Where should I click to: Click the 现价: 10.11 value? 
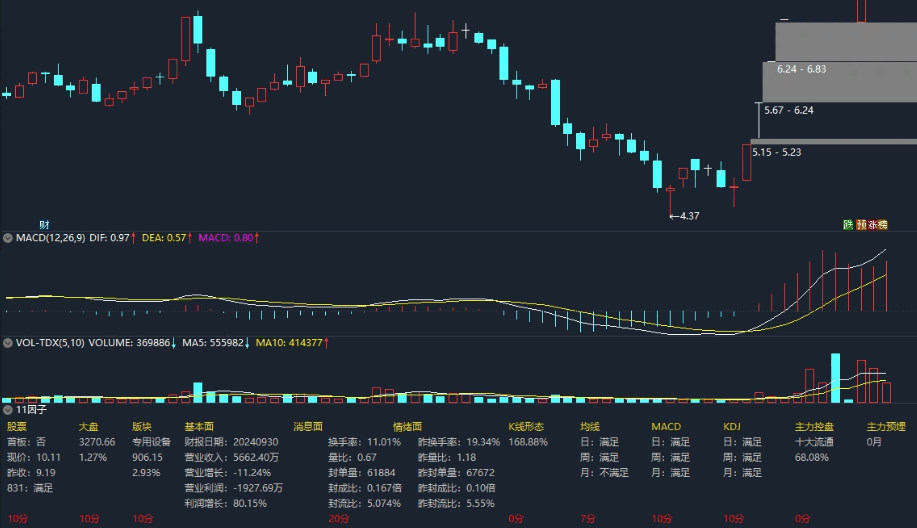pos(34,457)
